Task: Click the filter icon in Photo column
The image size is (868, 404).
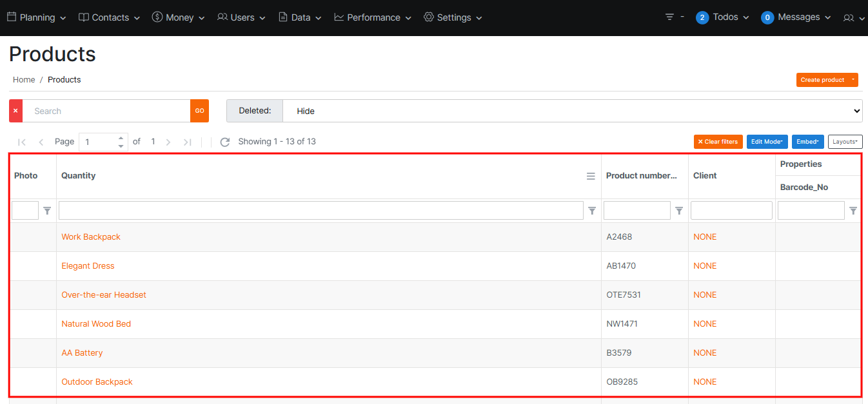Action: (x=47, y=211)
